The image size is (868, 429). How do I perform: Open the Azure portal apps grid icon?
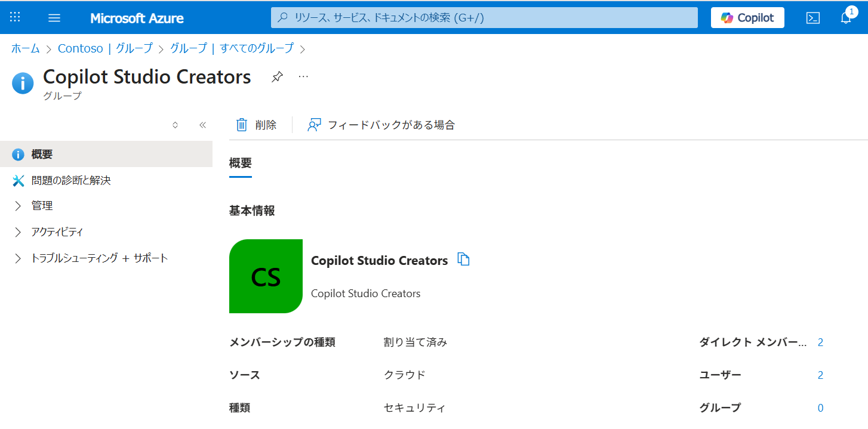coord(15,17)
